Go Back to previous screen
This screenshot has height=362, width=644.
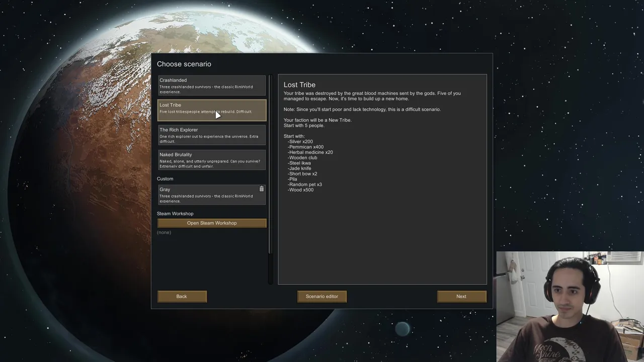182,296
